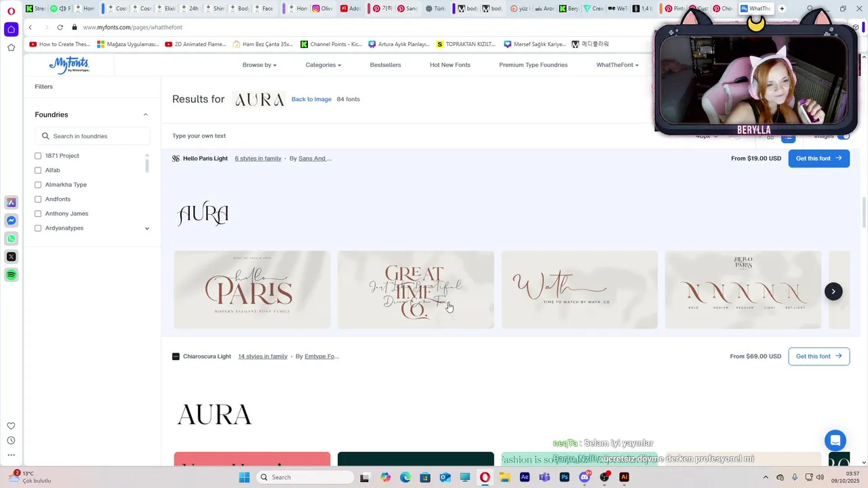The height and width of the screenshot is (488, 868).
Task: Go back with the browser back arrow
Action: tap(31, 27)
